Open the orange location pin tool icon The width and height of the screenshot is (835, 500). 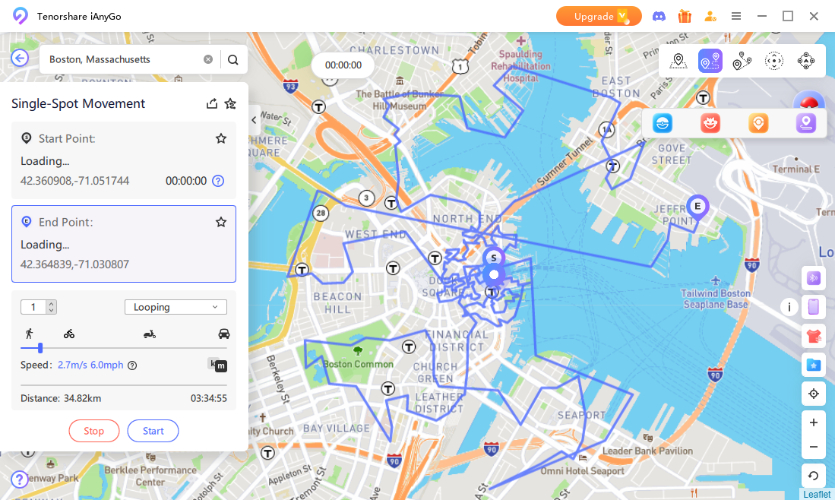(x=758, y=124)
